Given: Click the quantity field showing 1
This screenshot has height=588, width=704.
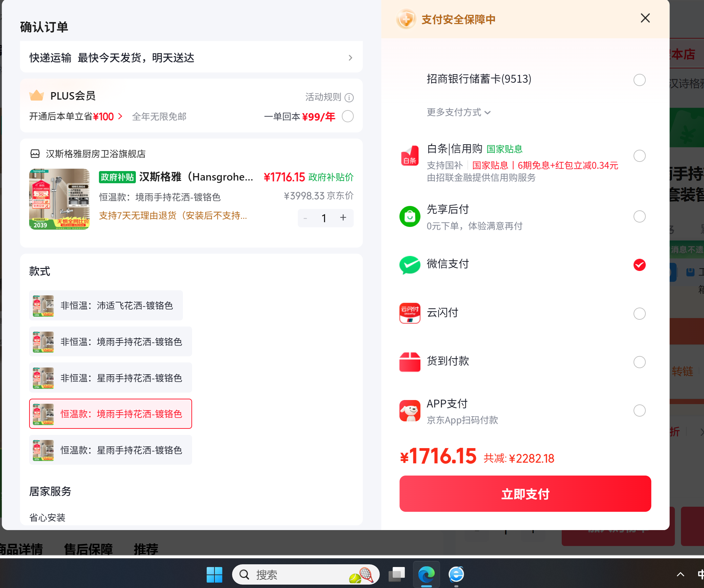Looking at the screenshot, I should [324, 218].
